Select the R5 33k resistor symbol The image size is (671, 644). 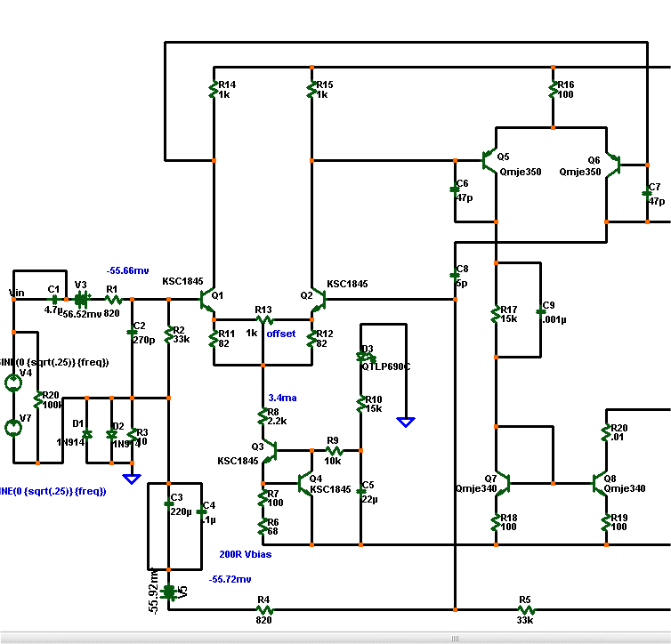(x=526, y=609)
